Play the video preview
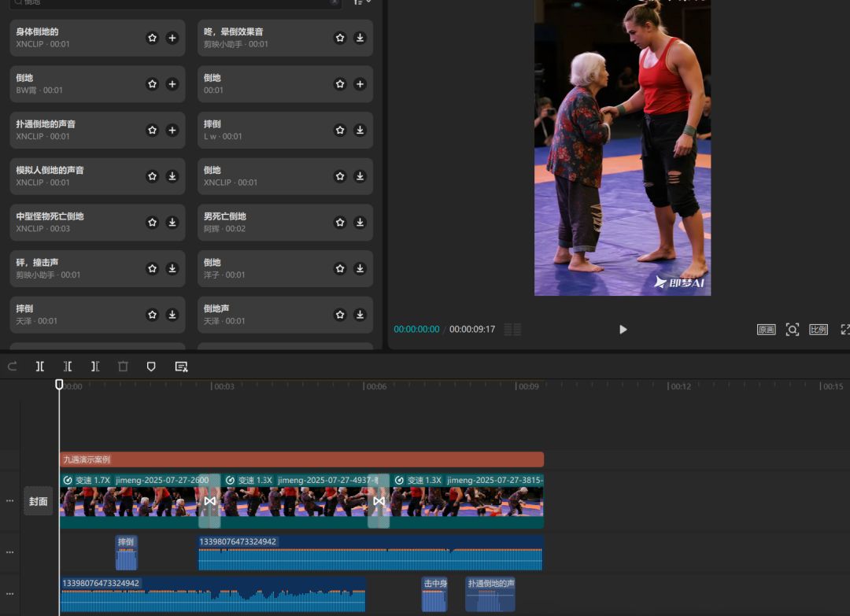Viewport: 850px width, 616px height. click(623, 330)
